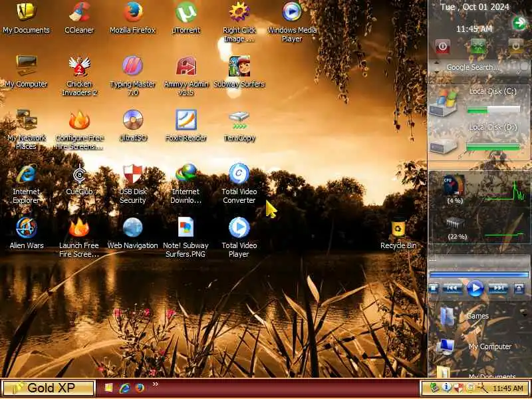Open Right Click Image desktop shortcut
The width and height of the screenshot is (532, 399).
239,22
